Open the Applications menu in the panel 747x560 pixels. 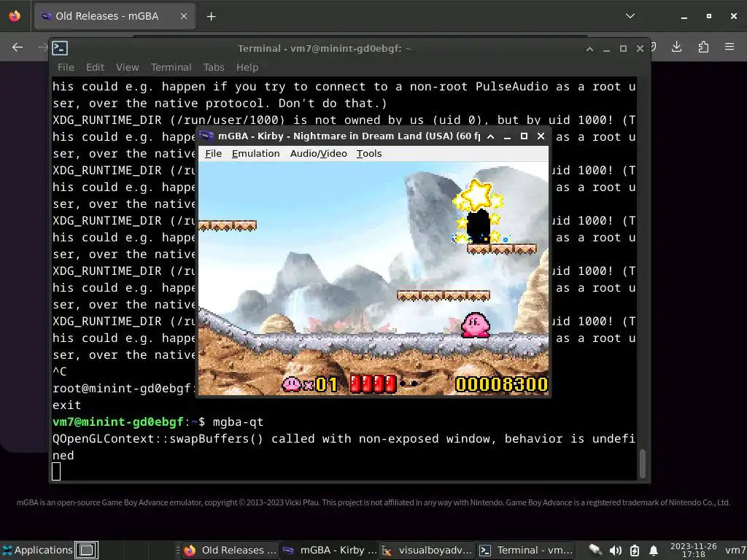coord(37,550)
